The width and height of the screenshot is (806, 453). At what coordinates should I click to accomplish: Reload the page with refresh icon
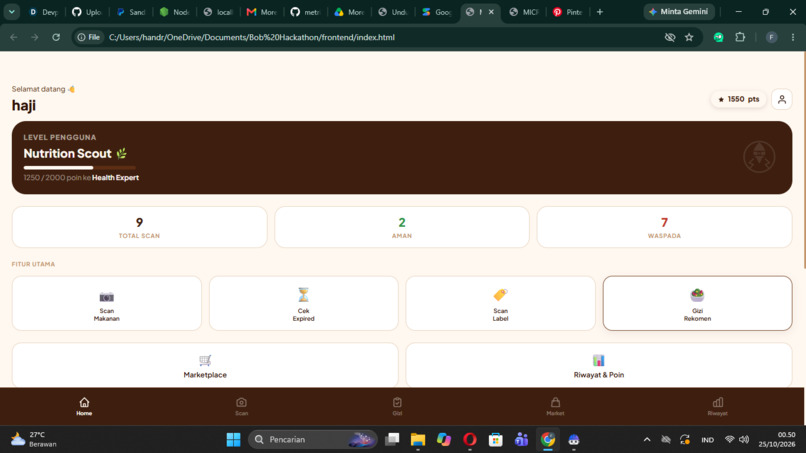click(56, 37)
